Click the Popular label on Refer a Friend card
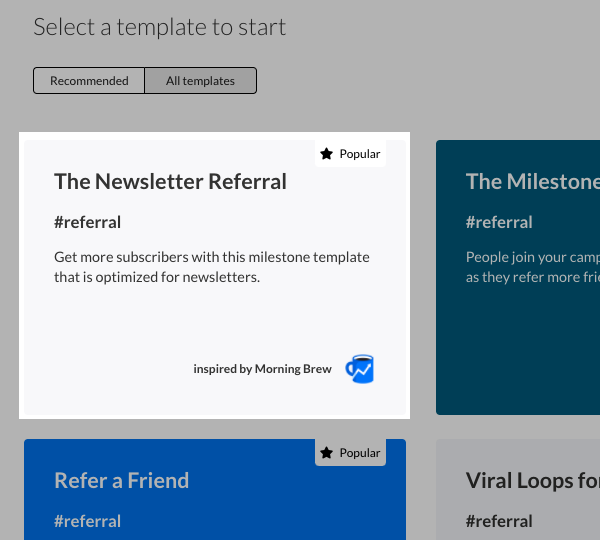The image size is (600, 540). [x=360, y=453]
